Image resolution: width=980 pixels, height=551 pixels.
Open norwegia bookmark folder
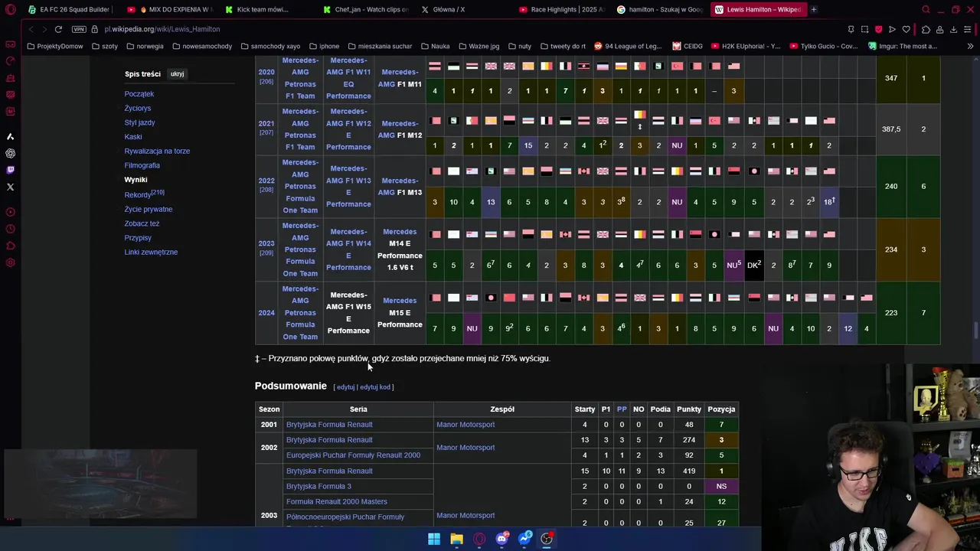pyautogui.click(x=145, y=46)
